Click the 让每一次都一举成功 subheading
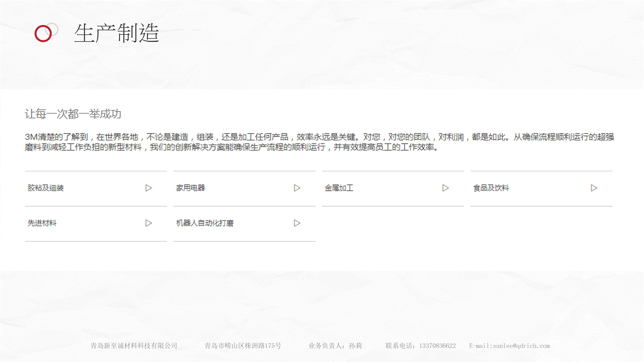The image size is (644, 362). (x=73, y=114)
